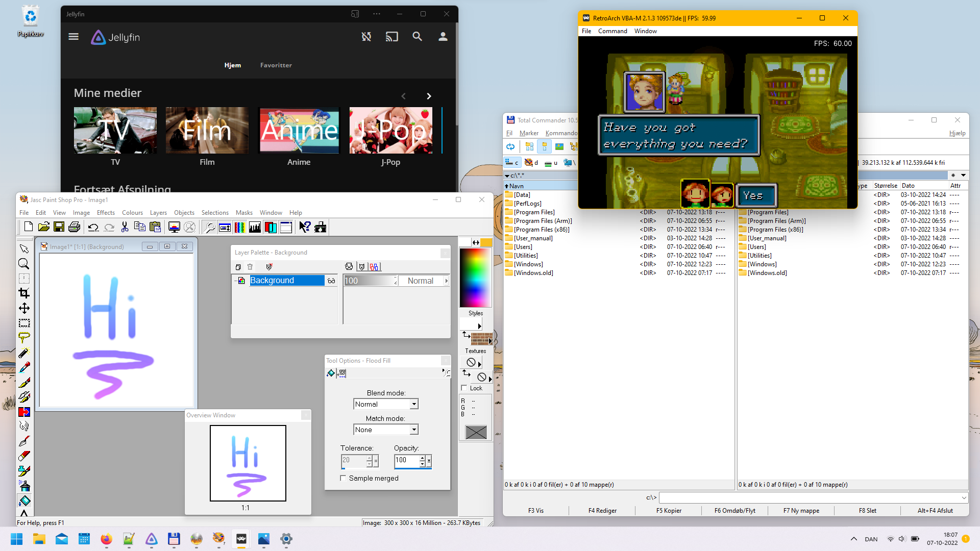Screen dimensions: 980x551
Task: Select the Crop tool
Action: 24,293
